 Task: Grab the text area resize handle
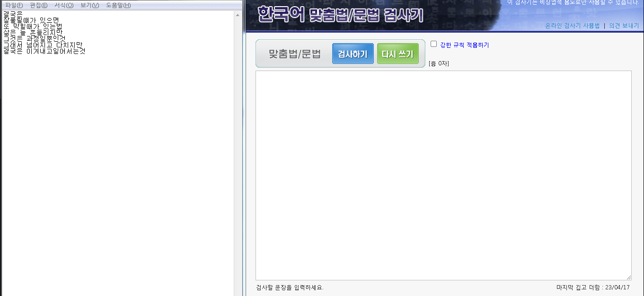[628, 277]
